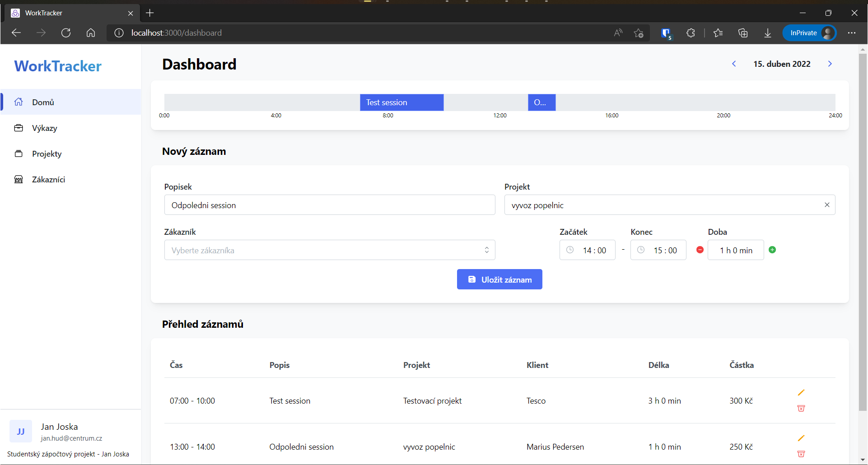Close the WorkTracker tab
868x465 pixels.
click(131, 13)
